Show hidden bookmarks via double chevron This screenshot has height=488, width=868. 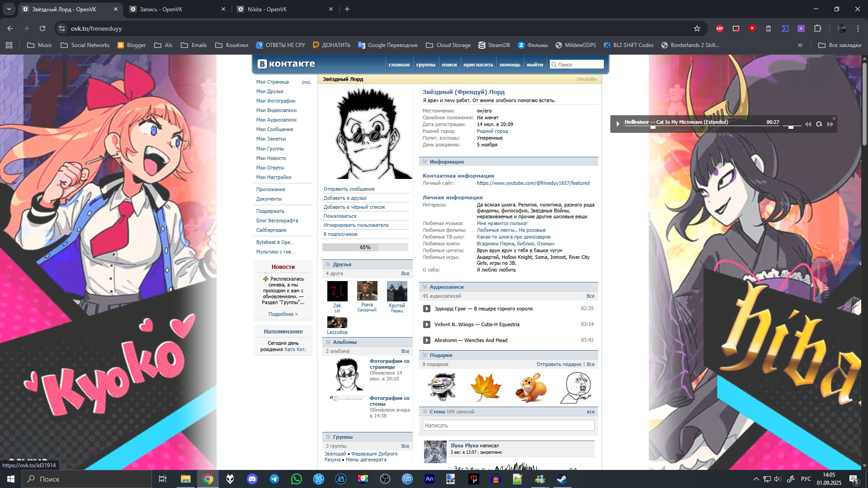800,45
